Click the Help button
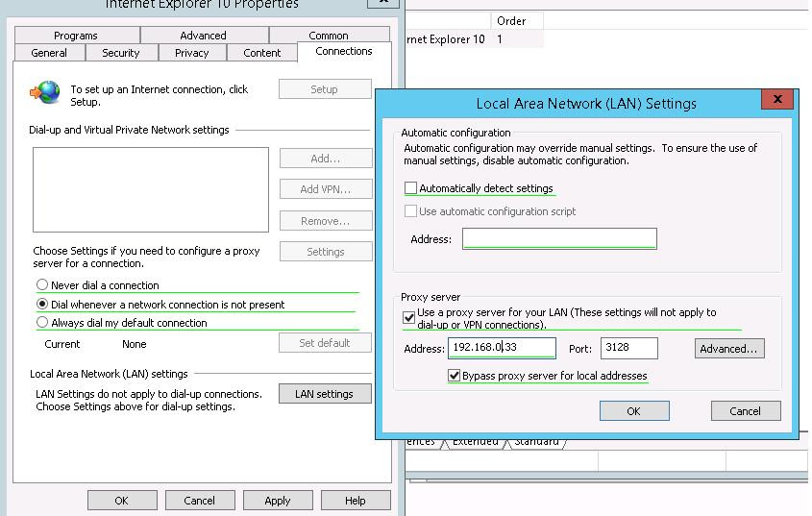Screen dimensions: 812x516 tap(356, 501)
